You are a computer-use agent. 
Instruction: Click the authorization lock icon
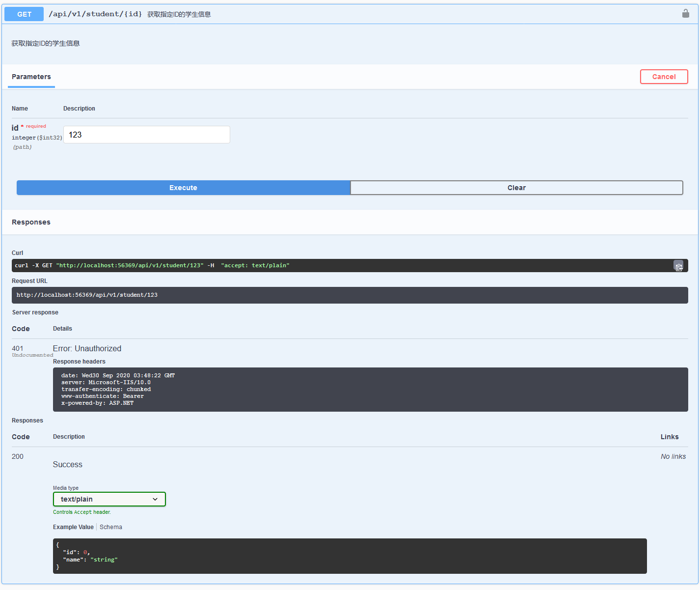coord(685,13)
